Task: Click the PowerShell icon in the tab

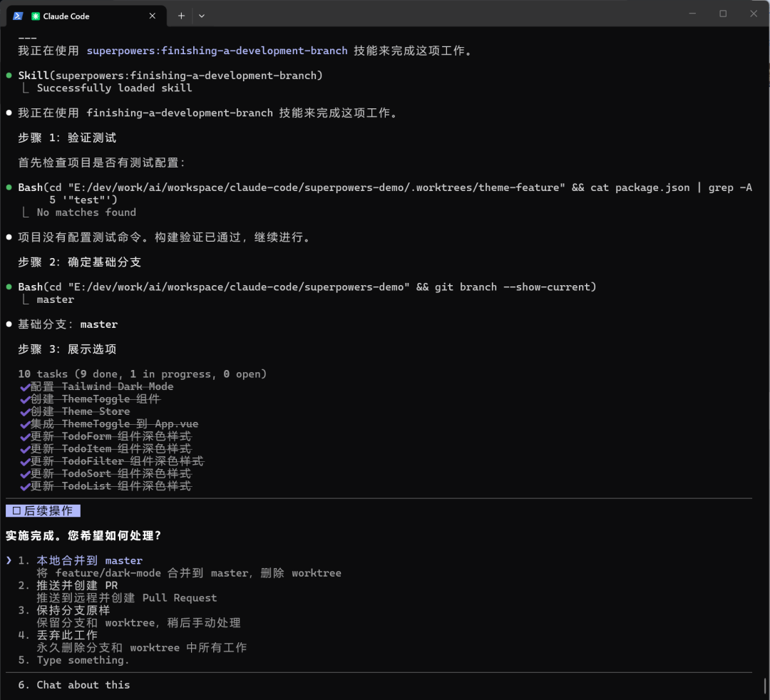Action: coord(18,16)
